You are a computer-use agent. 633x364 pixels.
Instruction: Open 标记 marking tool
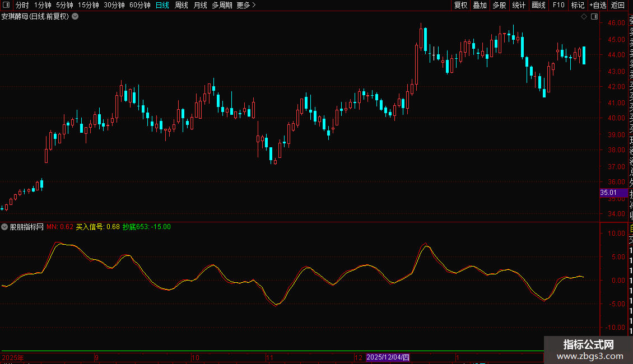pos(577,5)
